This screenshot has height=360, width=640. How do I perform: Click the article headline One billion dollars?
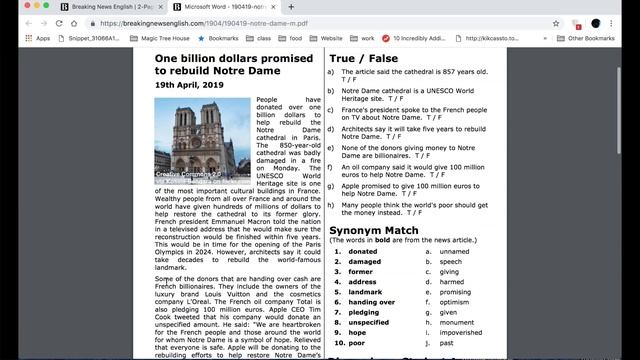[x=234, y=64]
